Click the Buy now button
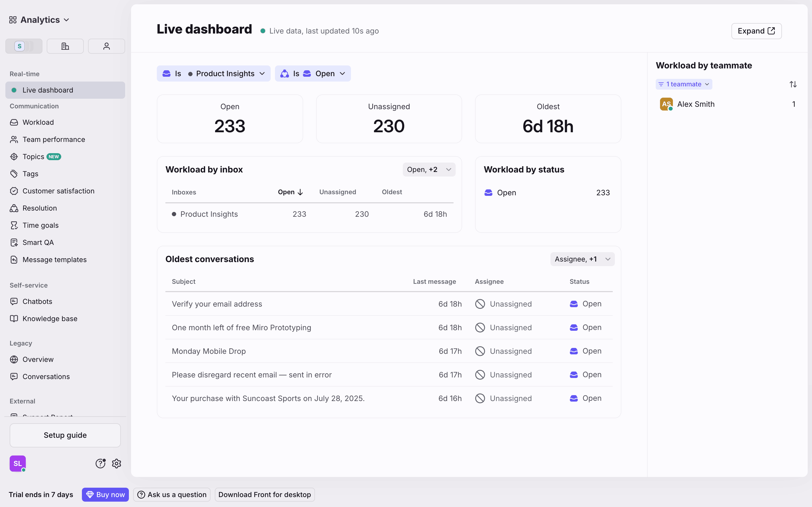The image size is (812, 507). [105, 494]
